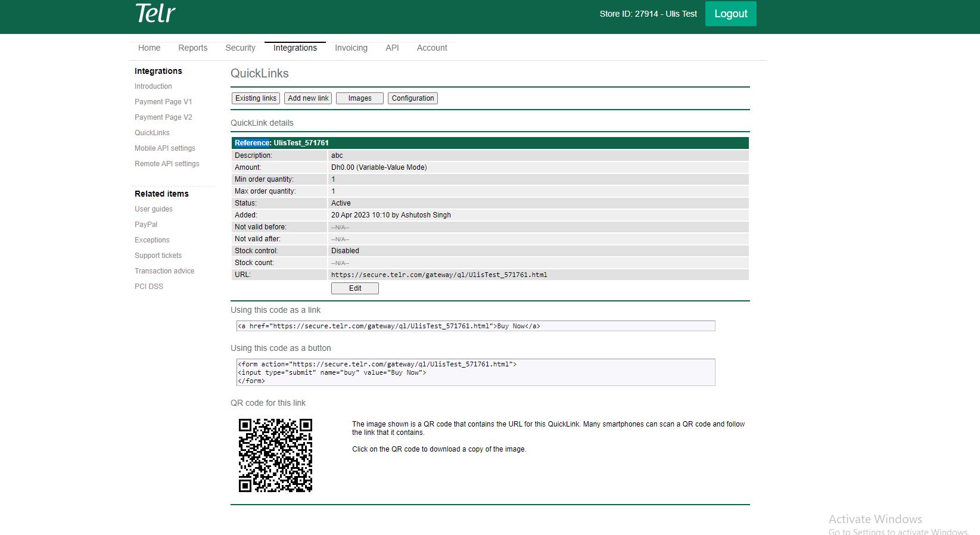
Task: Click the Max order quantity label
Action: (265, 191)
